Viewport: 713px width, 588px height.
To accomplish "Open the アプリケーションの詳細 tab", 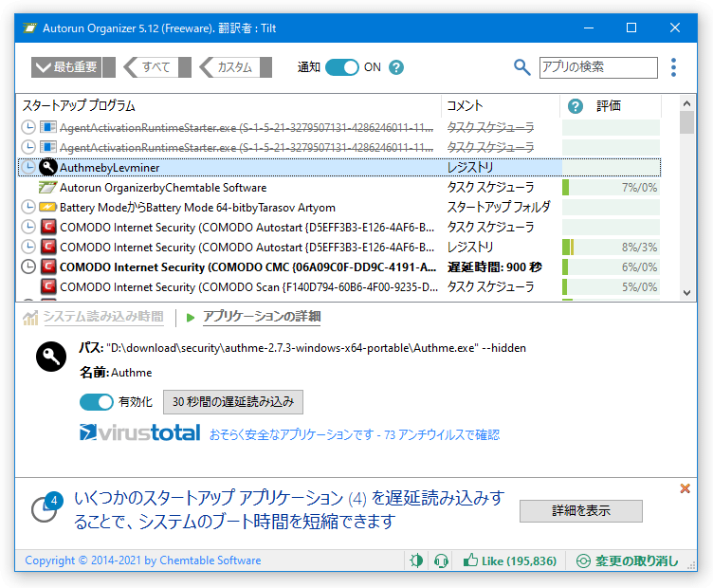I will click(x=262, y=317).
